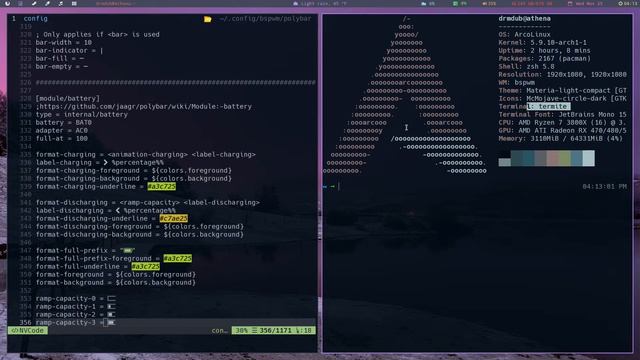
Task: Click the 'CPU: AMD Ryzen 7 3800X' line
Action: pyautogui.click(x=562, y=122)
